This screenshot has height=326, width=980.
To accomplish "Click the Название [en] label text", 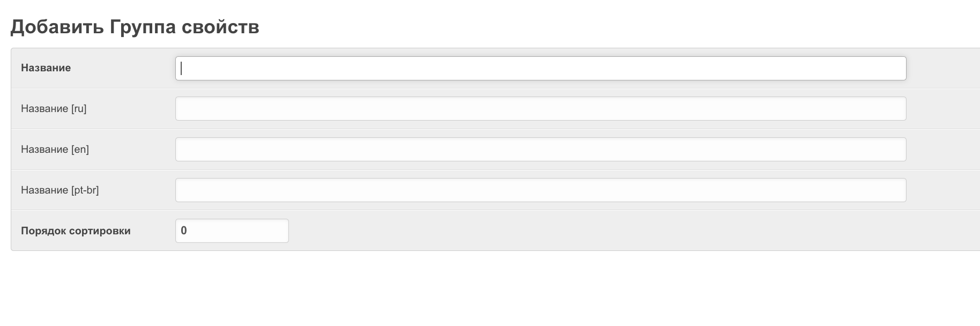I will point(55,150).
